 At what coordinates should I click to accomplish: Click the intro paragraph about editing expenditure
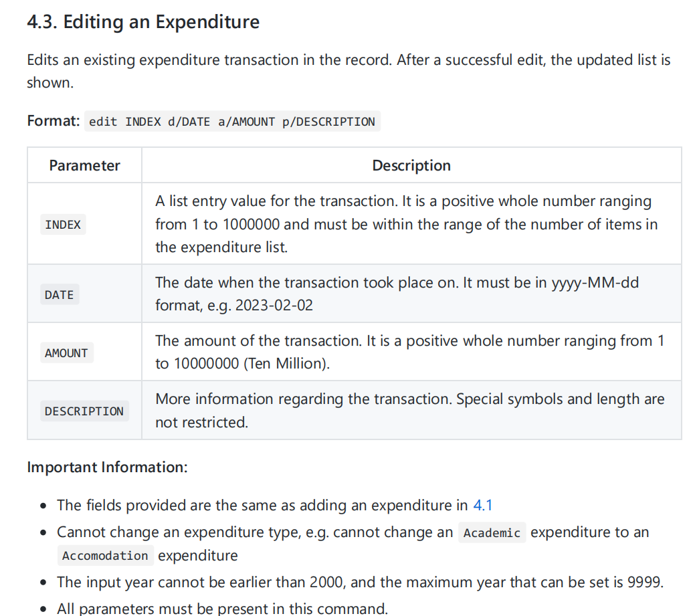point(349,71)
